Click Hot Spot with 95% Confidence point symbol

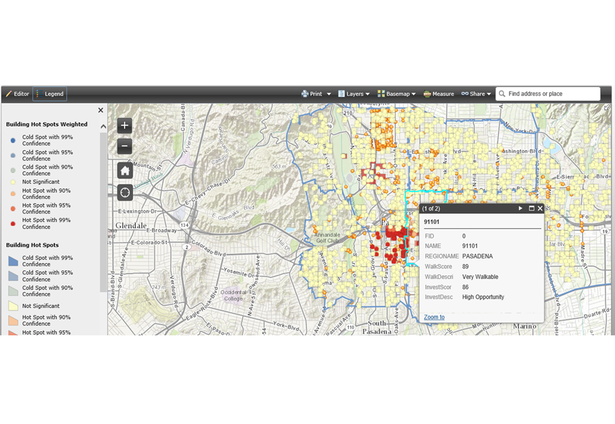[13, 209]
